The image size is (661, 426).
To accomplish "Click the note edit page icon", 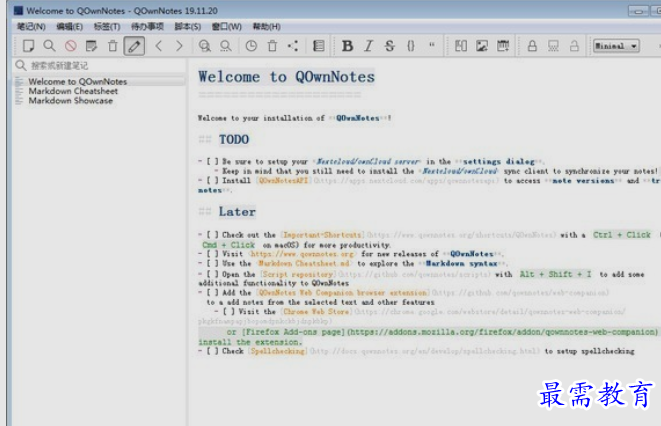I will coord(91,46).
